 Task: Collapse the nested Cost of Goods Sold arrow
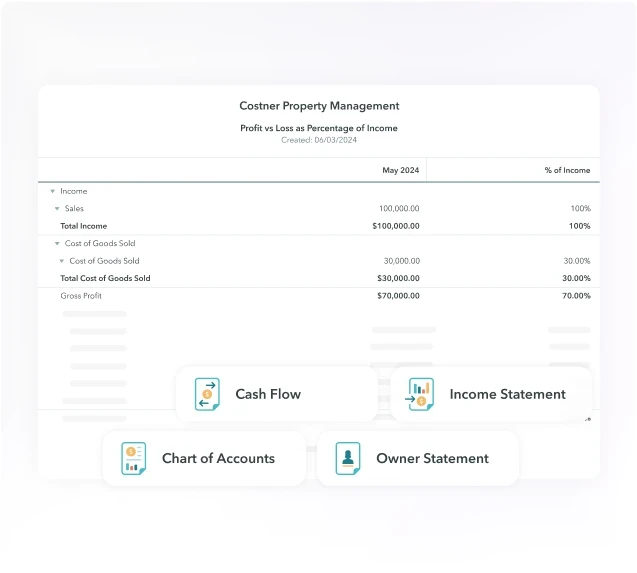pos(62,261)
